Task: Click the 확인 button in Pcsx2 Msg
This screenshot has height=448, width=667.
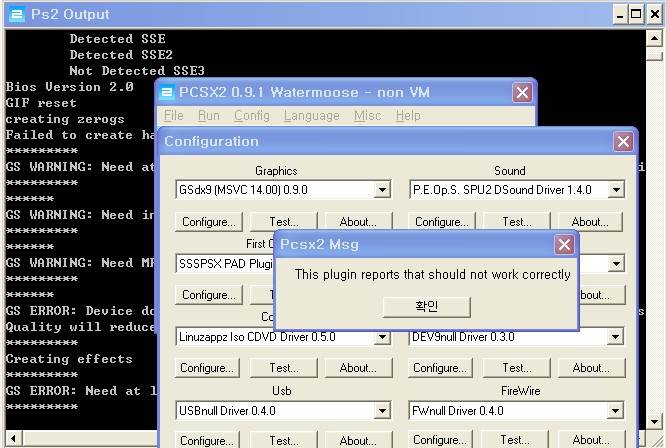Action: click(x=427, y=307)
